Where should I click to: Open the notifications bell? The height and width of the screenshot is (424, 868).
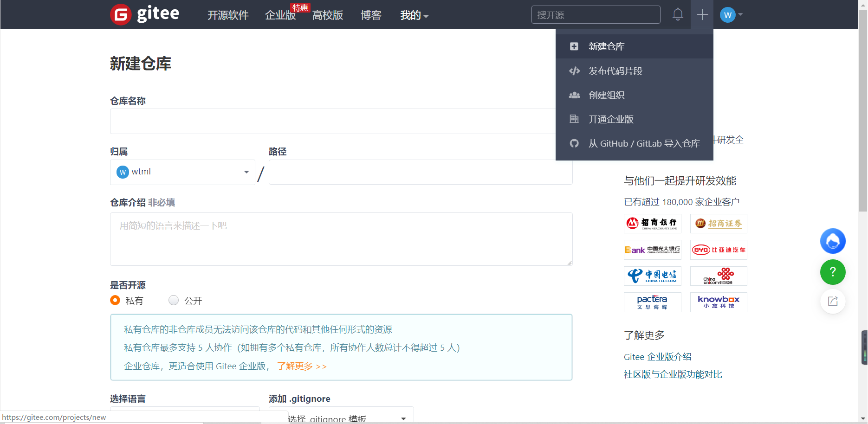(678, 14)
